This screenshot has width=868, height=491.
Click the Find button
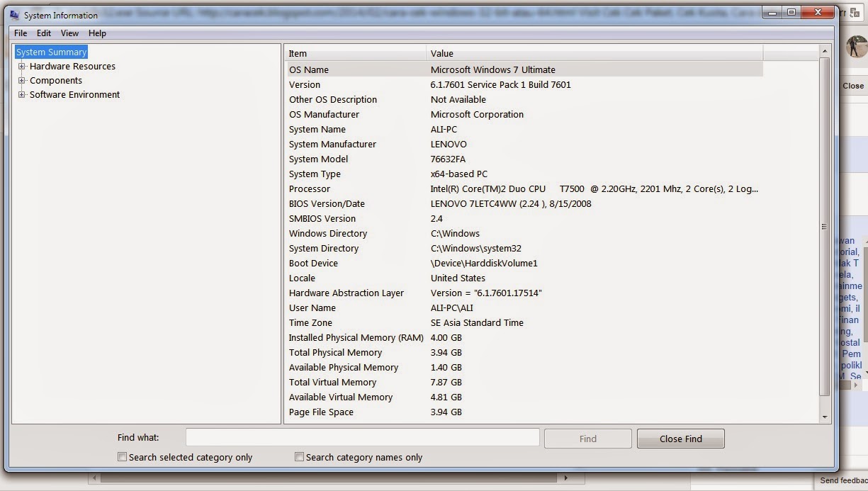(x=587, y=439)
